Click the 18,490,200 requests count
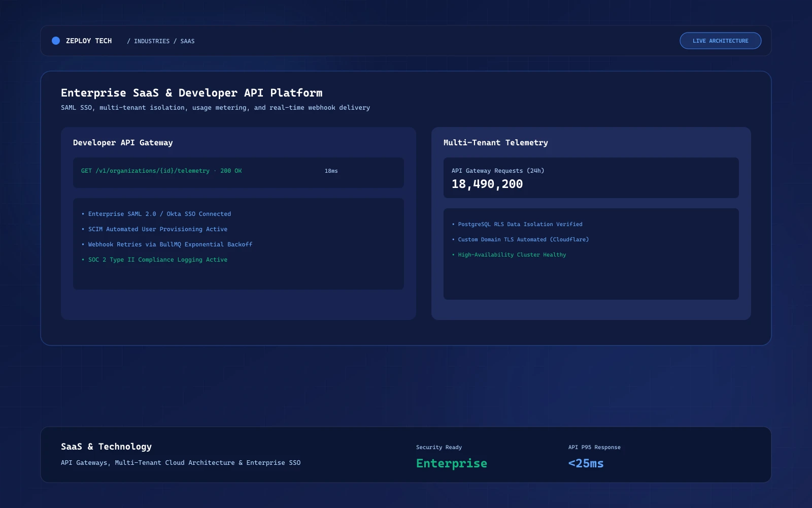 coord(487,184)
